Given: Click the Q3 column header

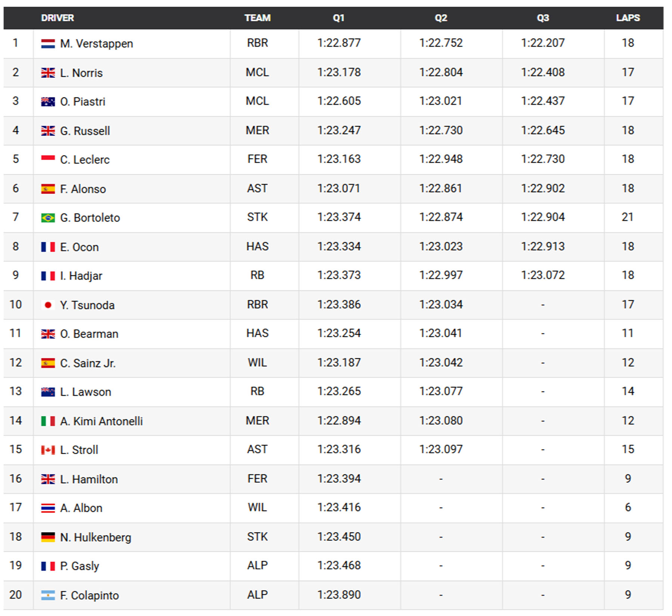Looking at the screenshot, I should tap(543, 18).
